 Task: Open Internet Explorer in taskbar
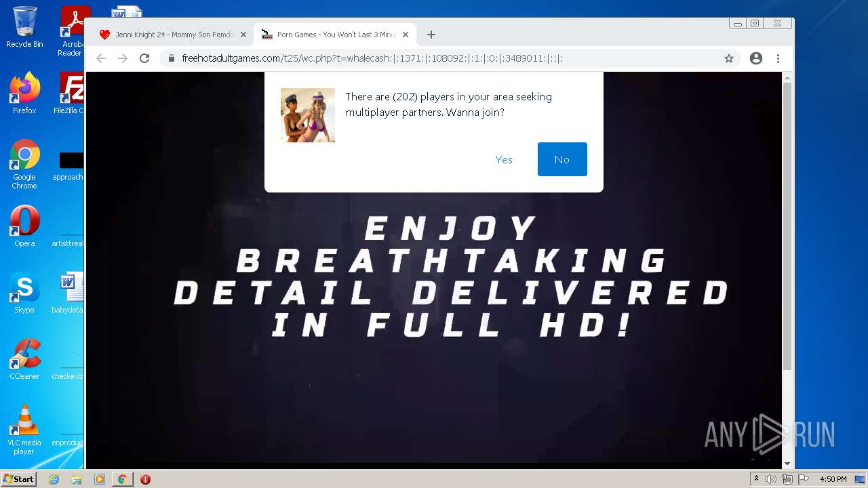tap(54, 479)
